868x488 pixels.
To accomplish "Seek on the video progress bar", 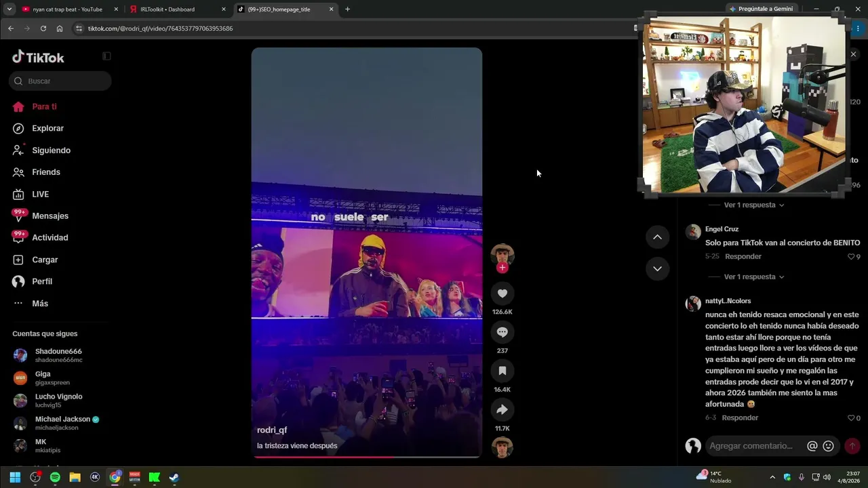I will point(367,457).
